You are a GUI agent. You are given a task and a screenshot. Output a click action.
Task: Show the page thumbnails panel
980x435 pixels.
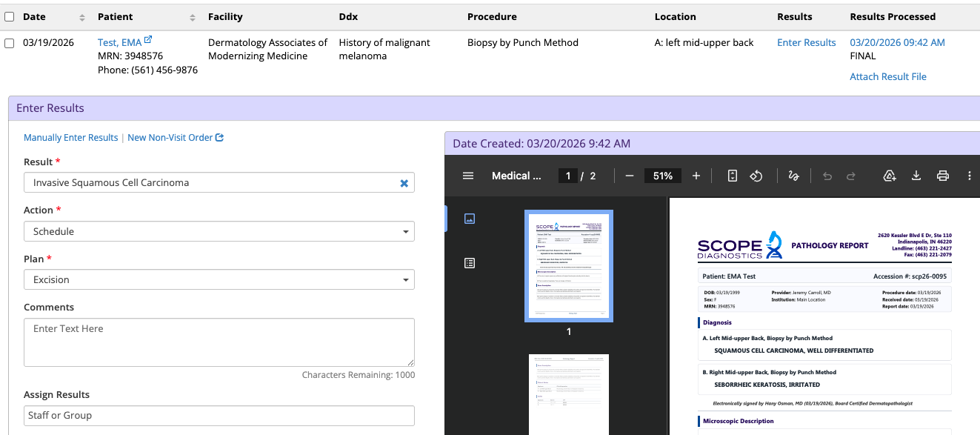tap(469, 219)
